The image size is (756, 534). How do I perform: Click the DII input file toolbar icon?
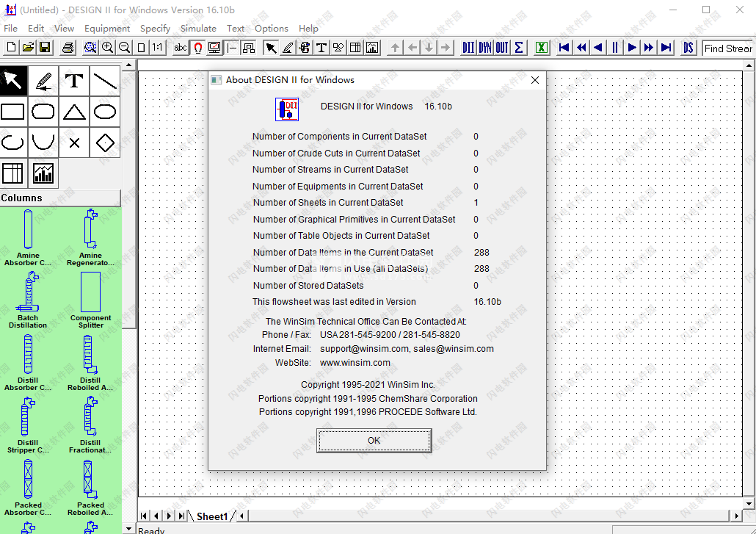(x=468, y=48)
